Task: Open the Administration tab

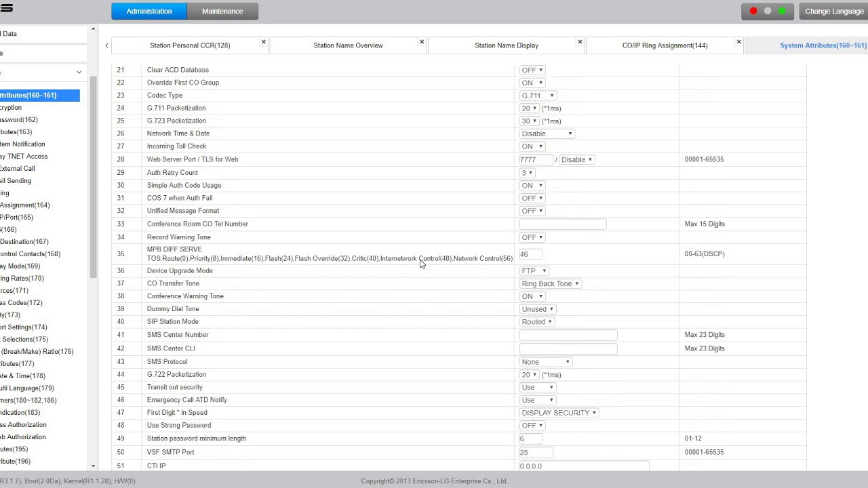Action: pyautogui.click(x=149, y=11)
